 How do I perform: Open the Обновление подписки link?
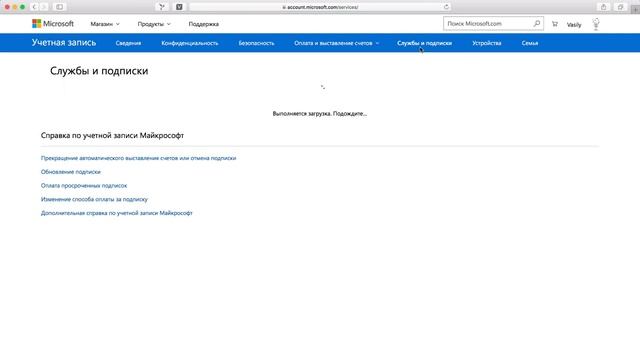tap(71, 172)
